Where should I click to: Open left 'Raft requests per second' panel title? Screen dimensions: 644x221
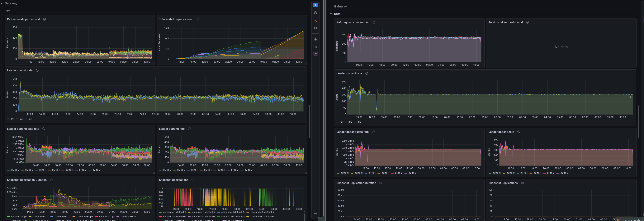click(23, 19)
